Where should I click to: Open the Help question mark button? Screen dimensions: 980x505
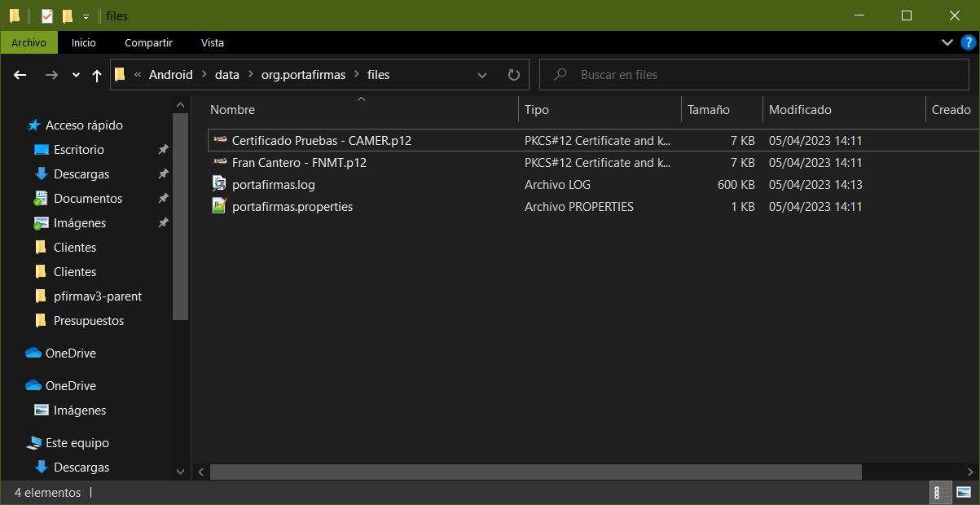968,42
